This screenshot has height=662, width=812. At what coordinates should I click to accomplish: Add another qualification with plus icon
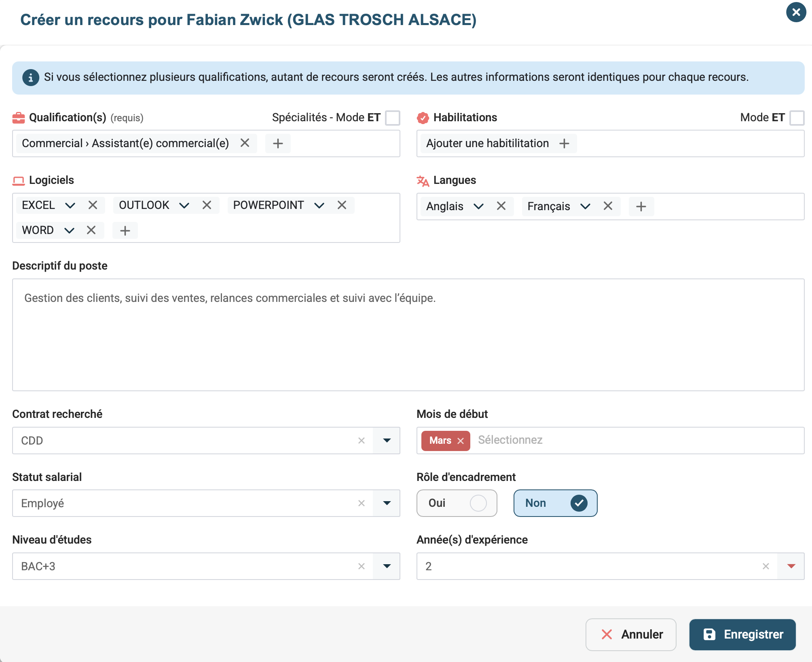[278, 143]
